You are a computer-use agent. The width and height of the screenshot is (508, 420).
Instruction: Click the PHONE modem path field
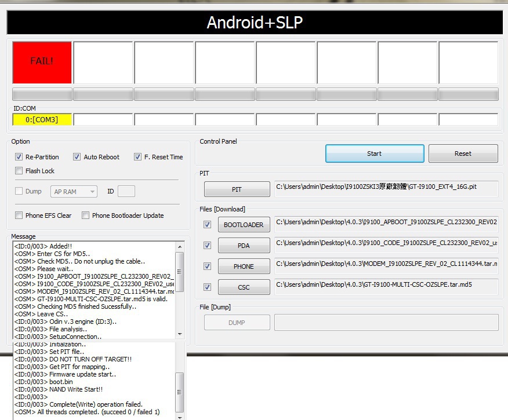pyautogui.click(x=386, y=266)
